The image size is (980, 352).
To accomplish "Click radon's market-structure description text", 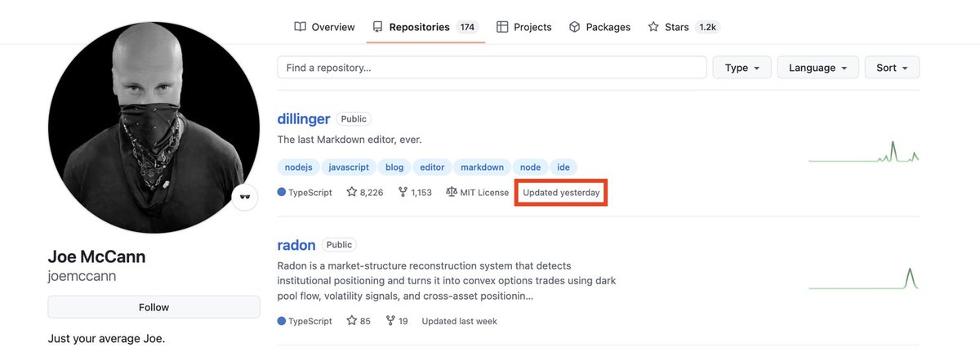I will (447, 281).
